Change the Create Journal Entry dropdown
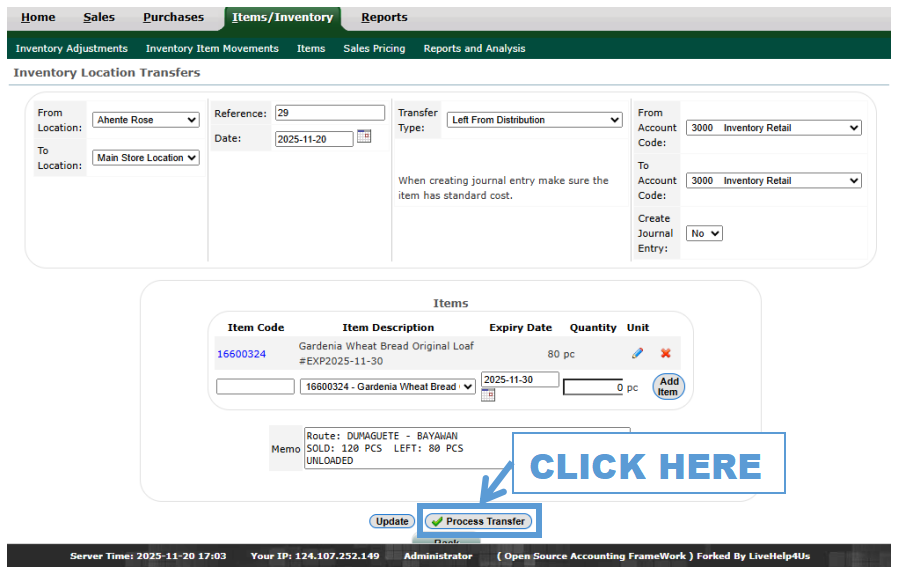This screenshot has height=573, width=897. (705, 233)
